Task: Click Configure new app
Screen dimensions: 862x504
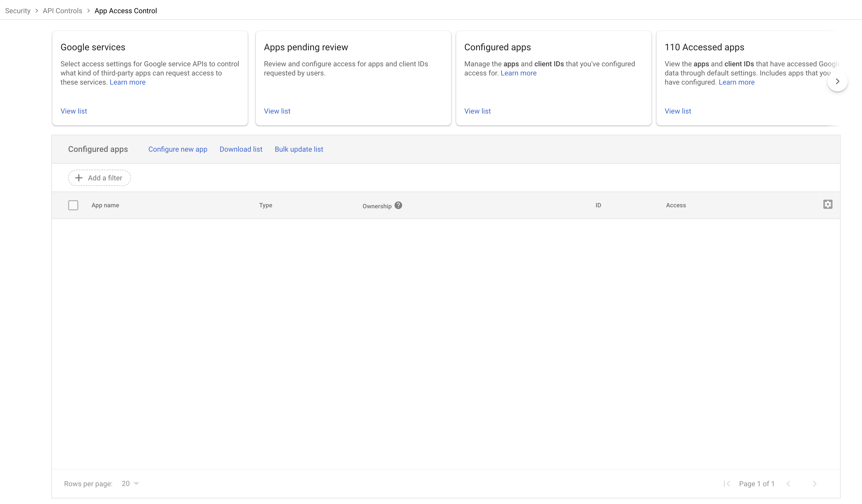Action: tap(178, 149)
